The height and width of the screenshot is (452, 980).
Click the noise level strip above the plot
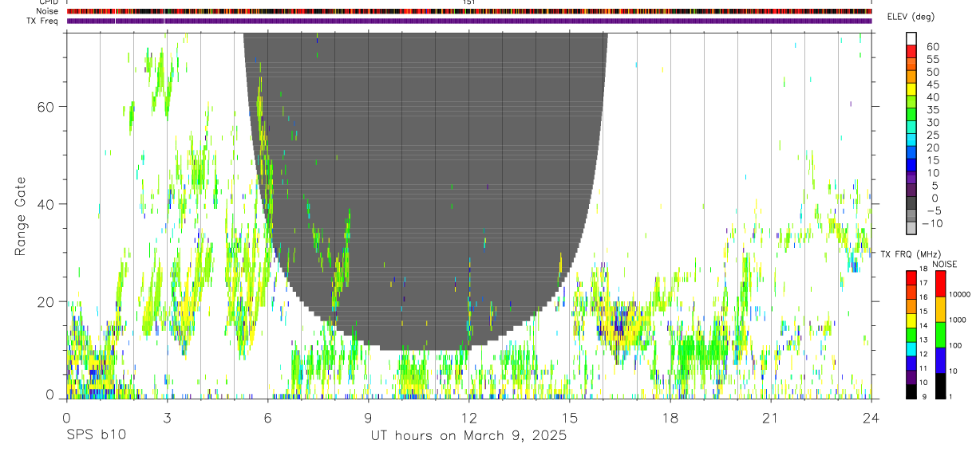coord(468,11)
